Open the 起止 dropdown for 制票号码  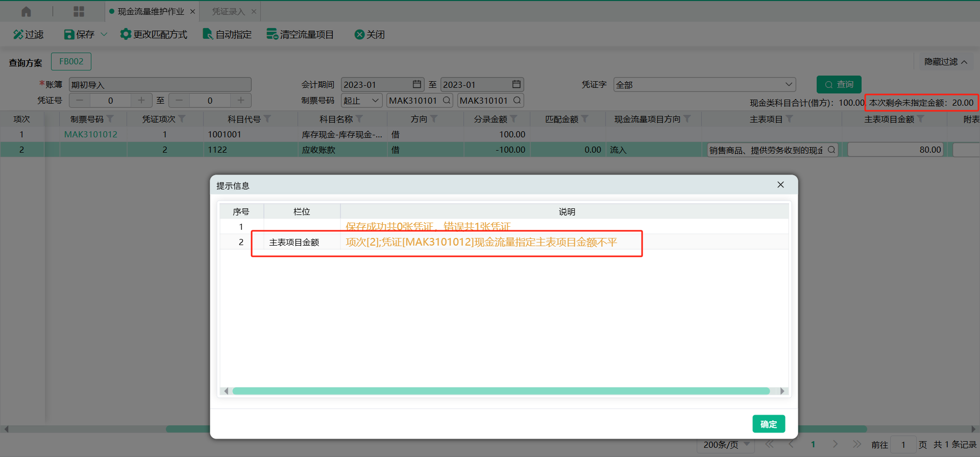(x=361, y=101)
